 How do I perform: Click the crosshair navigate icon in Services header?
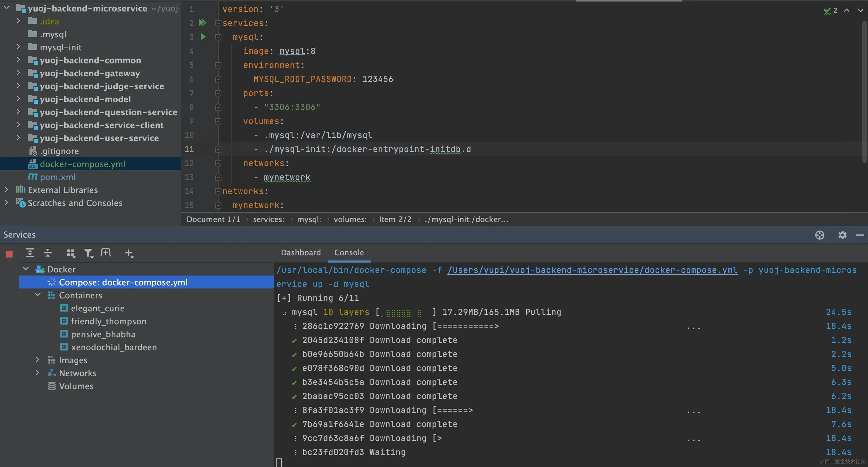819,235
